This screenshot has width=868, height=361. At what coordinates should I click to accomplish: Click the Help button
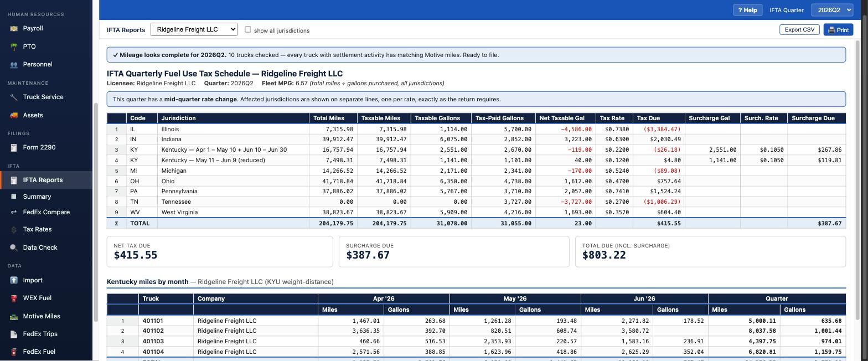[x=747, y=10]
